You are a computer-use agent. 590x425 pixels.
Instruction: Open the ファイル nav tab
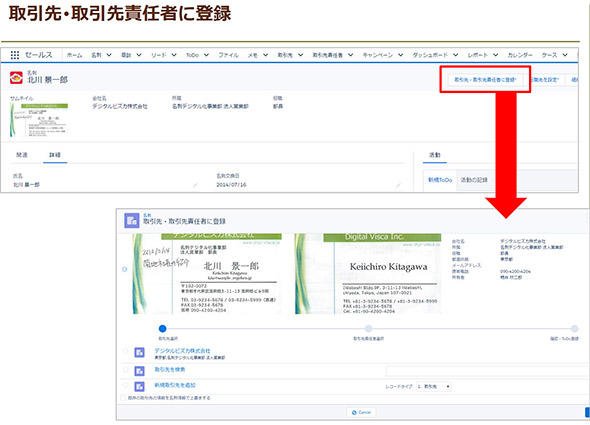(x=228, y=55)
